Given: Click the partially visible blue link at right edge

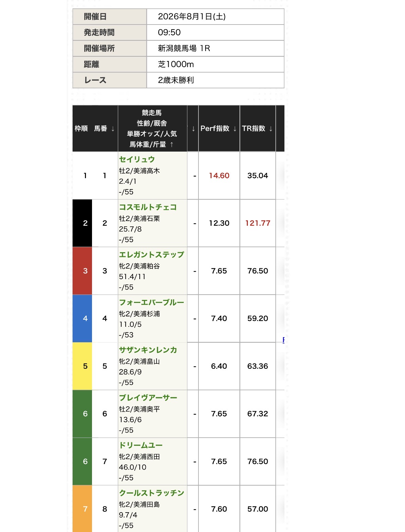Looking at the screenshot, I should coord(283,340).
